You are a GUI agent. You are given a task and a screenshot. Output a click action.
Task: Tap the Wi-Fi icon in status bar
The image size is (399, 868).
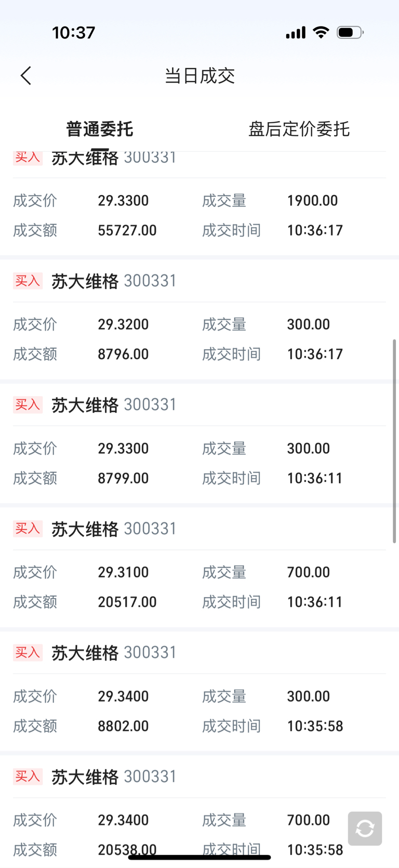click(x=321, y=33)
